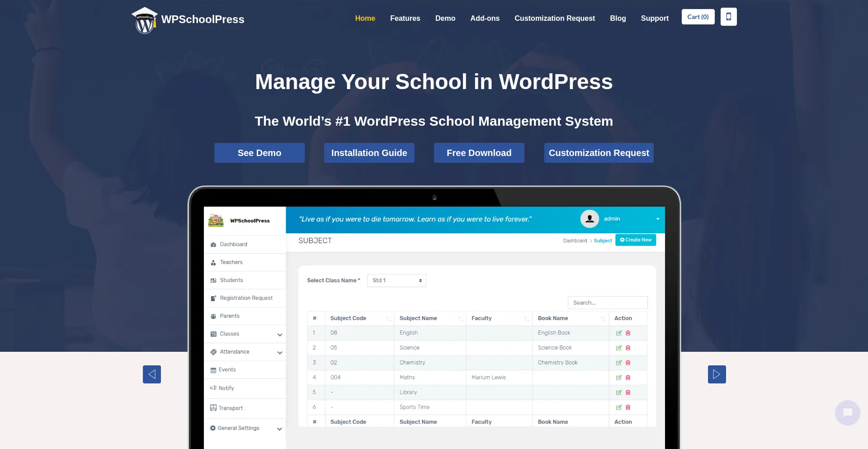Click the See Demo button
868x449 pixels.
tap(259, 153)
